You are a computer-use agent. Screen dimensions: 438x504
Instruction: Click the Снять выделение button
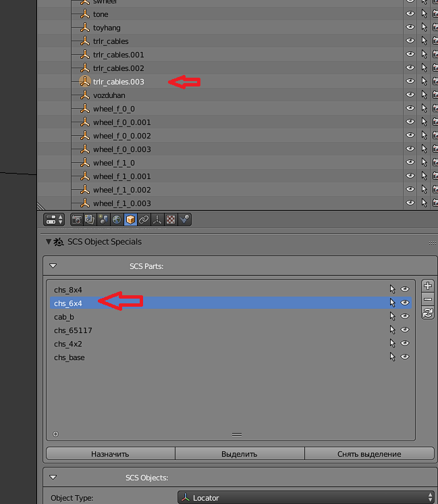pyautogui.click(x=369, y=454)
